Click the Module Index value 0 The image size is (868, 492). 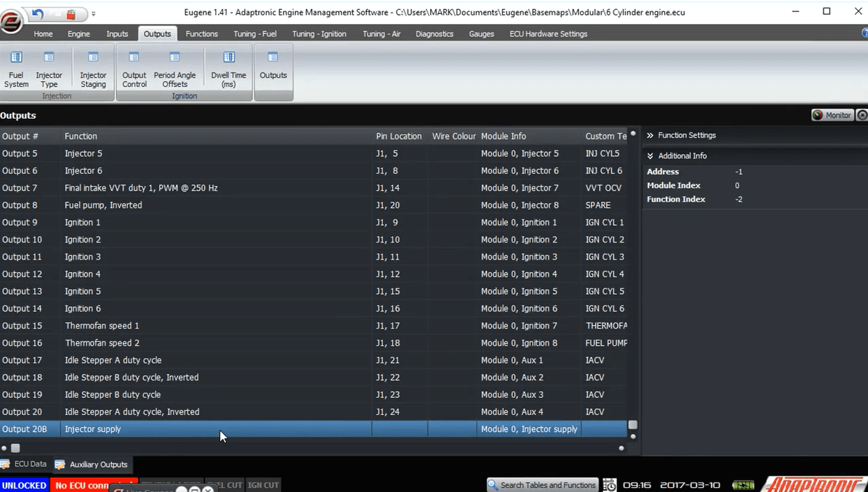click(x=737, y=185)
